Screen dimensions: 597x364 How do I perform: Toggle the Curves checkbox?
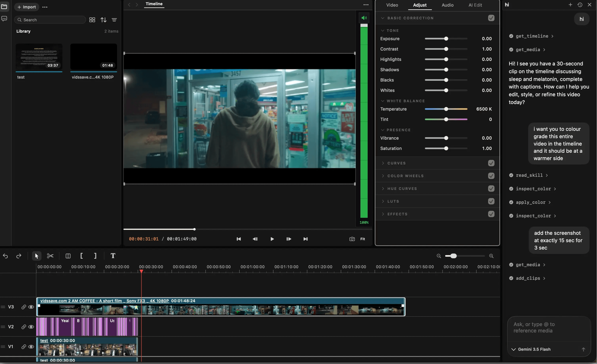(491, 163)
